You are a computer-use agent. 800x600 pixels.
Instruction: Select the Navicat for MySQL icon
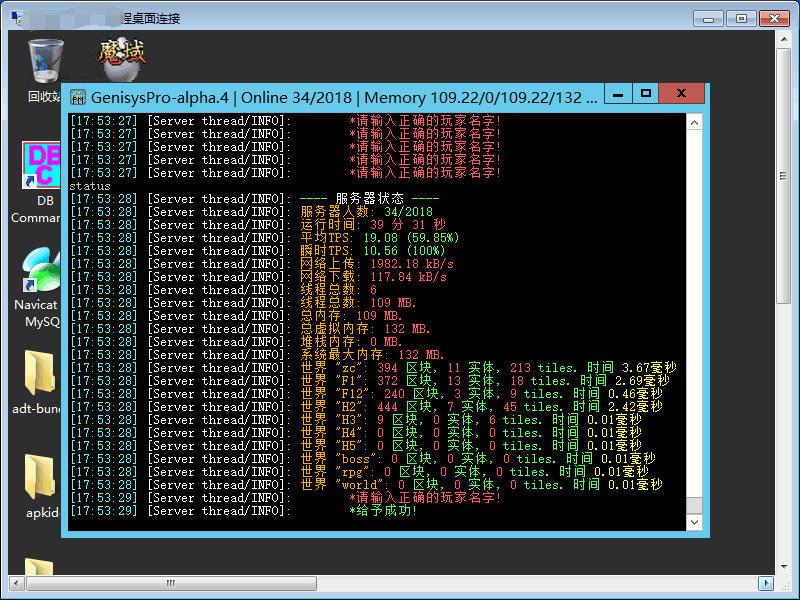[40, 275]
